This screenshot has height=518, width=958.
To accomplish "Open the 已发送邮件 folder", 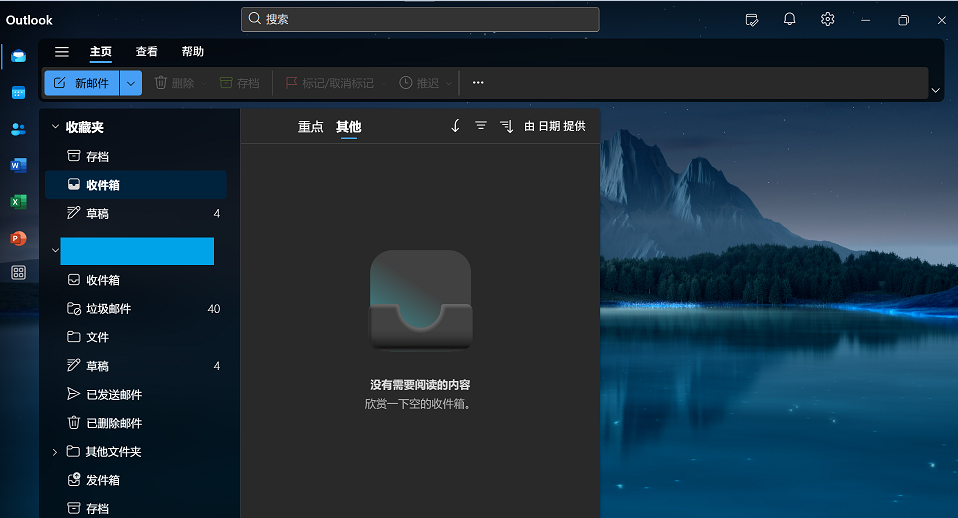I will 136,395.
